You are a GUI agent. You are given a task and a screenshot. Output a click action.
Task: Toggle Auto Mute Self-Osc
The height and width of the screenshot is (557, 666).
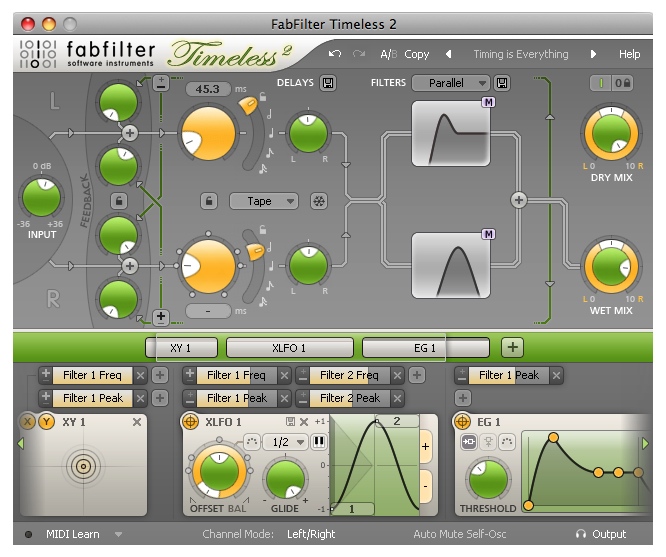click(460, 534)
